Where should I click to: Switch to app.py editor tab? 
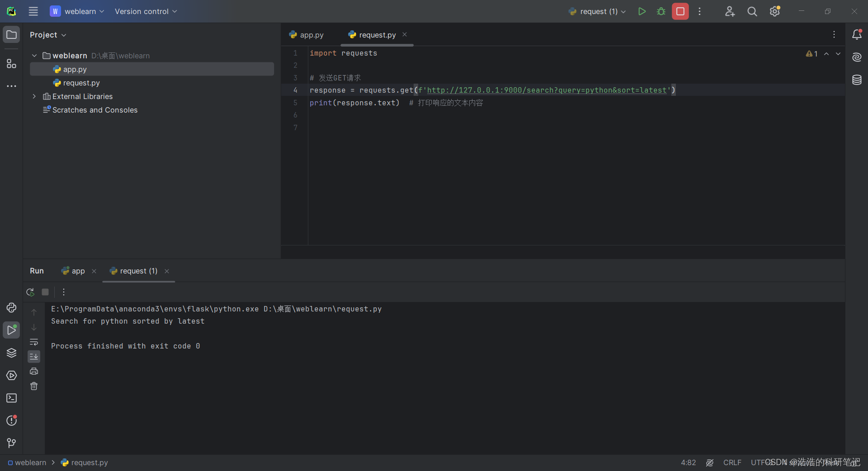[307, 35]
